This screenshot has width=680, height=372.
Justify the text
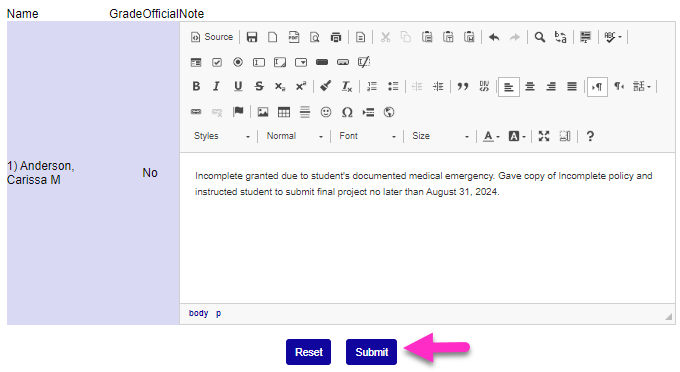(x=572, y=87)
